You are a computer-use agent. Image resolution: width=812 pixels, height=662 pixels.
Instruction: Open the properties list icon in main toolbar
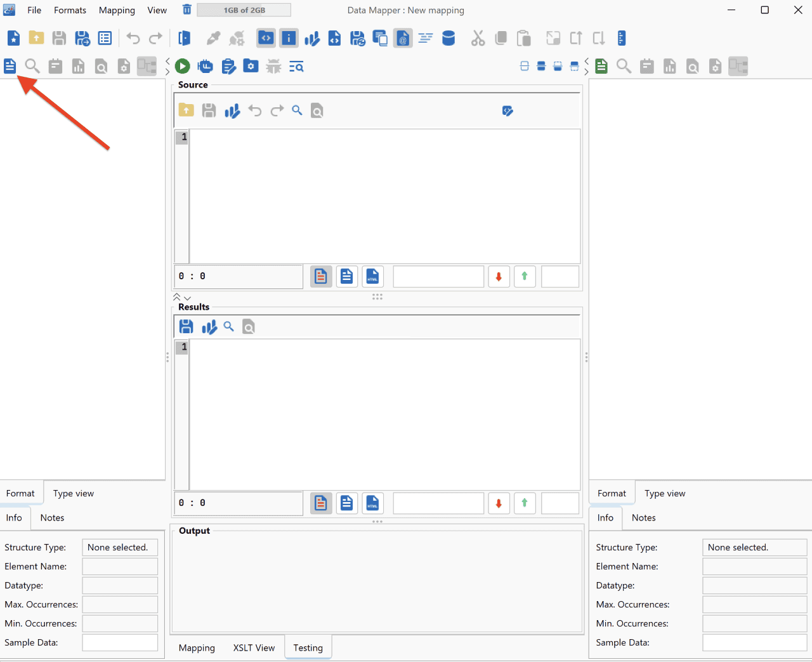[x=105, y=38]
